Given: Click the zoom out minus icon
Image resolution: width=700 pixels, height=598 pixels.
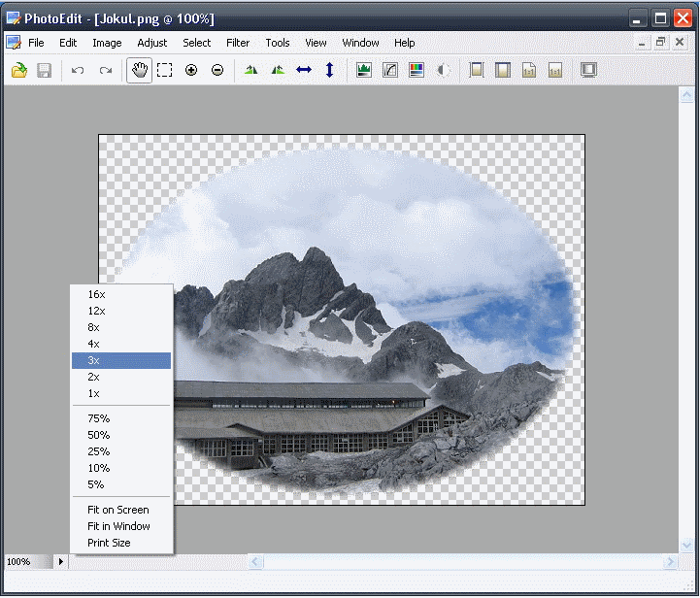Looking at the screenshot, I should (x=217, y=70).
